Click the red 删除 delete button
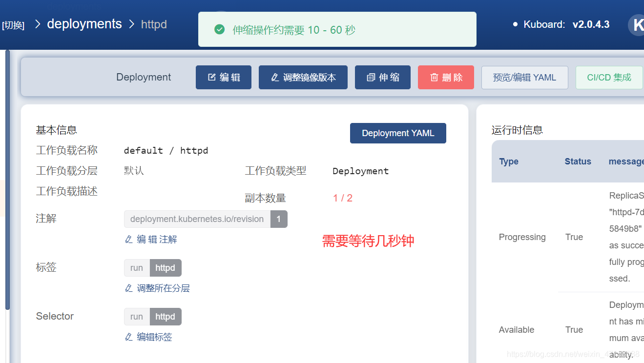Image resolution: width=644 pixels, height=363 pixels. [x=446, y=77]
